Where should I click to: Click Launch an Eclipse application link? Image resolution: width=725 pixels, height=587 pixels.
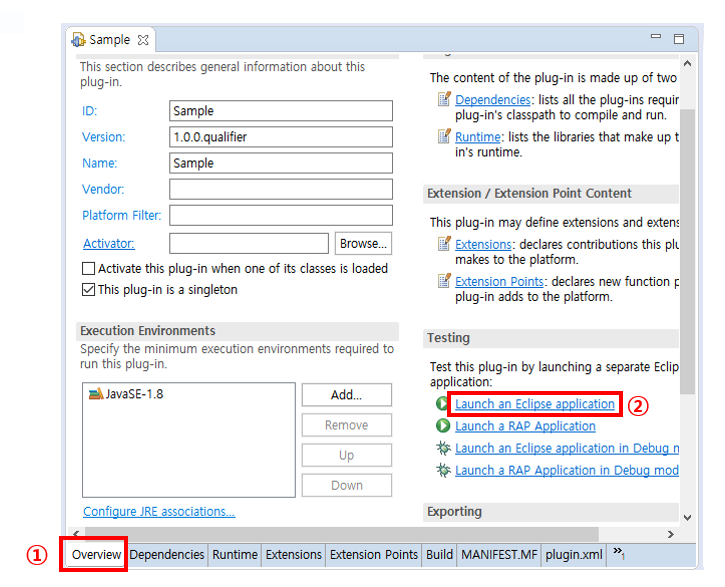535,404
